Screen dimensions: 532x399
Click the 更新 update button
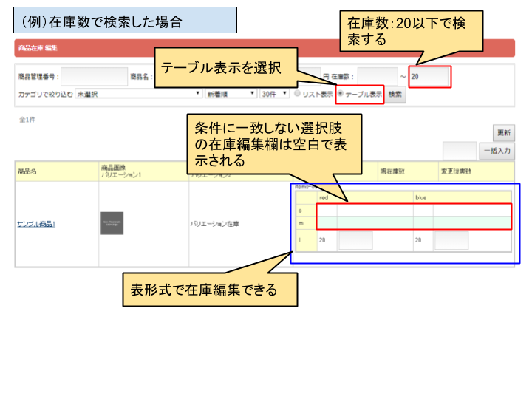(504, 133)
